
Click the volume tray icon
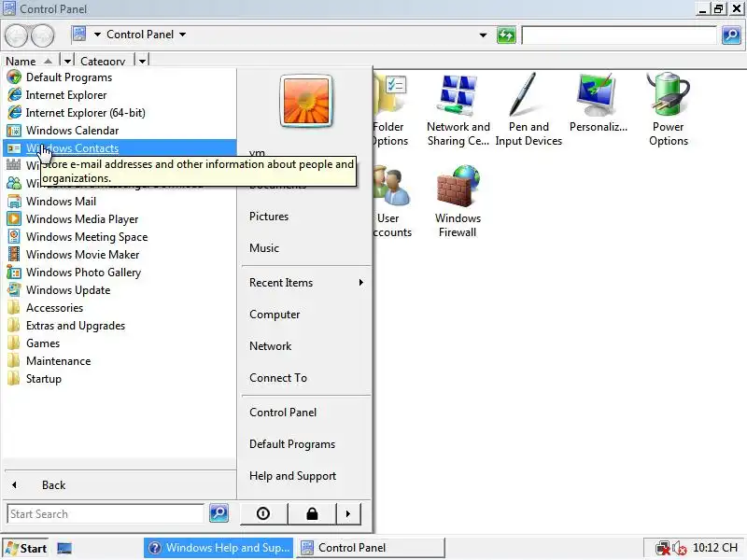point(679,549)
